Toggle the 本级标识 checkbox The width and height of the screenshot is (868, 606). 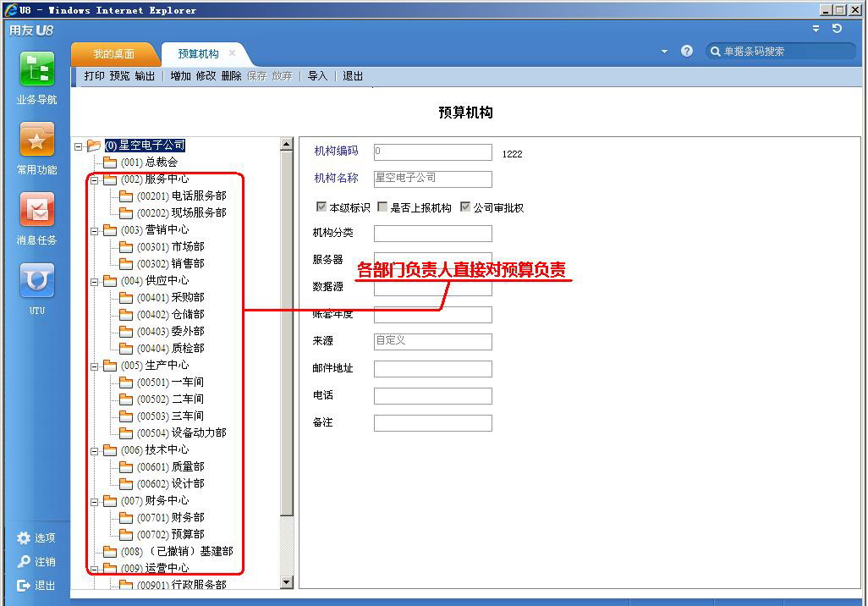[x=321, y=207]
